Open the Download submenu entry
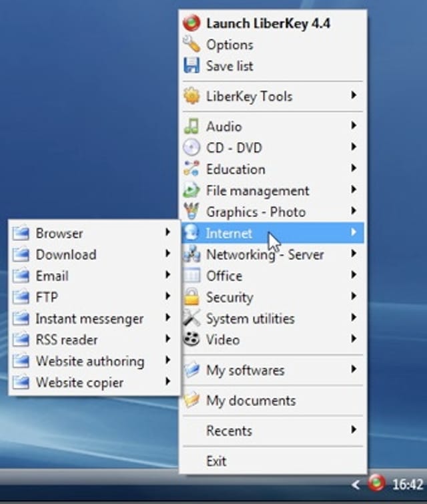Screen dimensions: 427x504 tap(94, 254)
